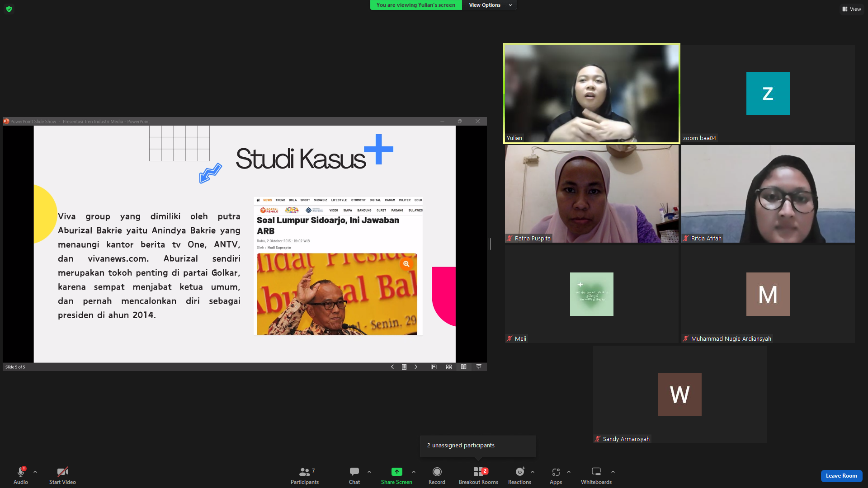Turn on camera with Start Video
Viewport: 868px width, 488px height.
62,475
